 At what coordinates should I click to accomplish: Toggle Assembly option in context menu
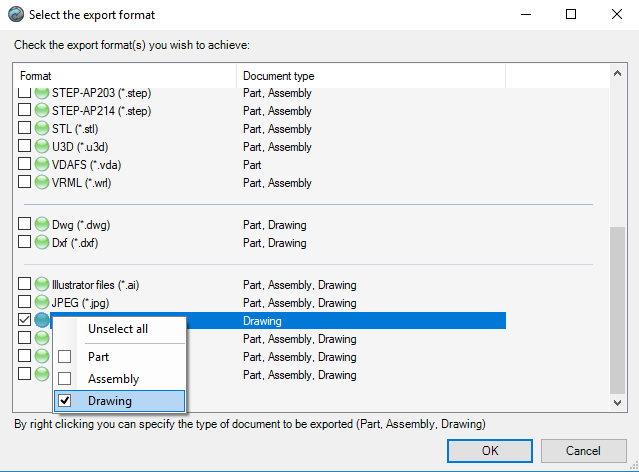113,379
